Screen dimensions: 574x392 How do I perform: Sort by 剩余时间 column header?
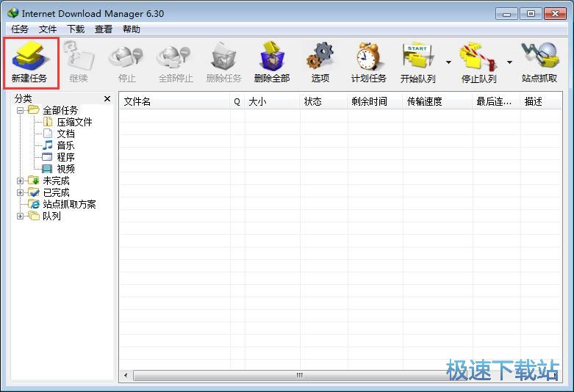pyautogui.click(x=376, y=101)
